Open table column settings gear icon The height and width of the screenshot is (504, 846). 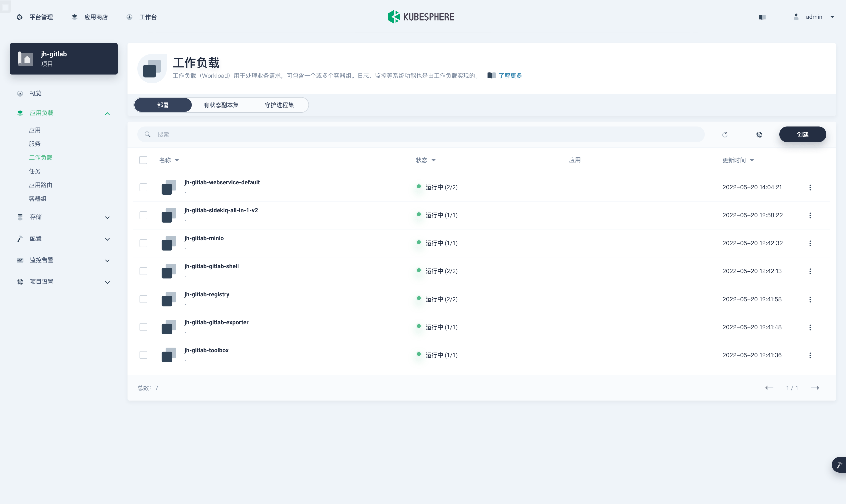[x=759, y=135]
